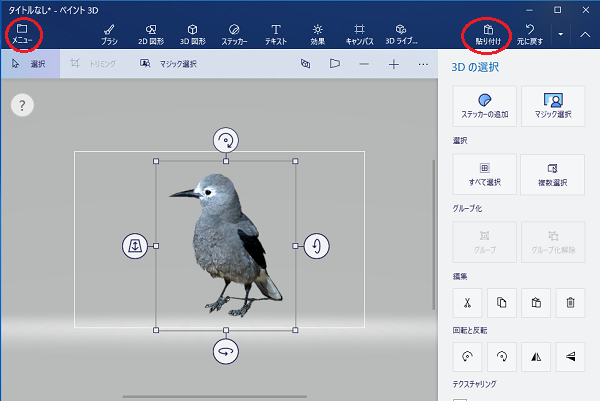Viewport: 600px width, 401px height.
Task: Click the 貼り付け (Paste) button
Action: point(487,35)
